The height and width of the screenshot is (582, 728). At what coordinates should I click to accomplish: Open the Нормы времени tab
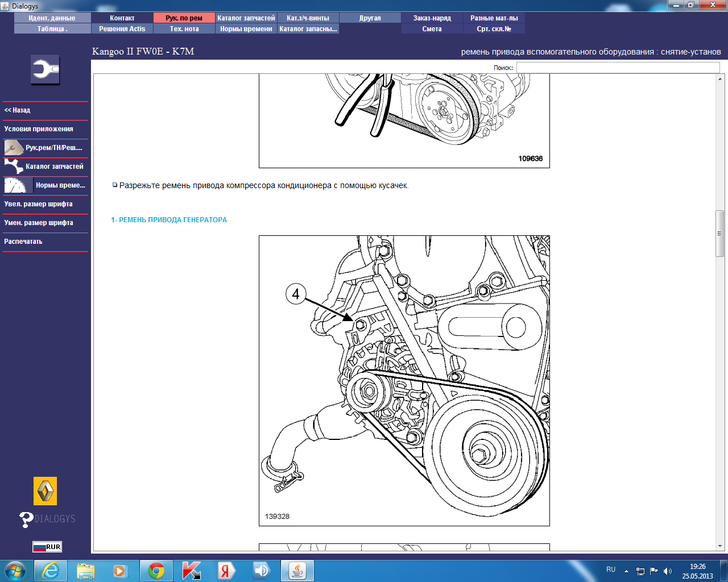pyautogui.click(x=246, y=29)
